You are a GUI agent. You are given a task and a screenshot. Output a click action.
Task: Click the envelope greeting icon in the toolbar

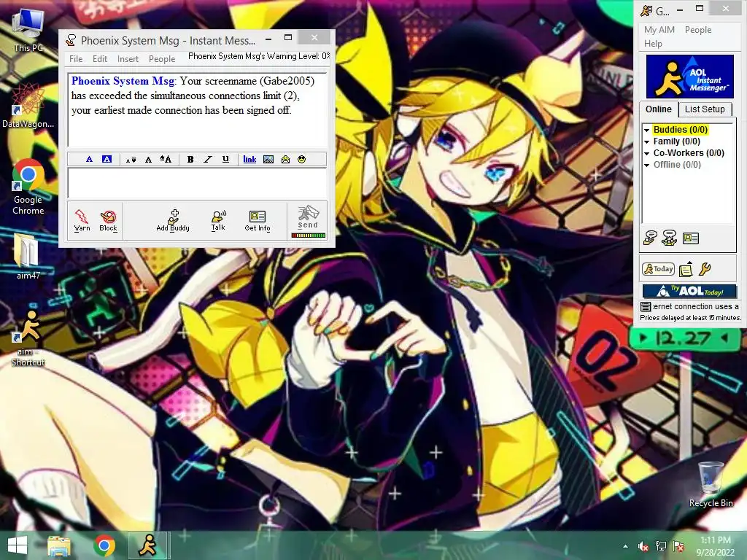point(285,160)
